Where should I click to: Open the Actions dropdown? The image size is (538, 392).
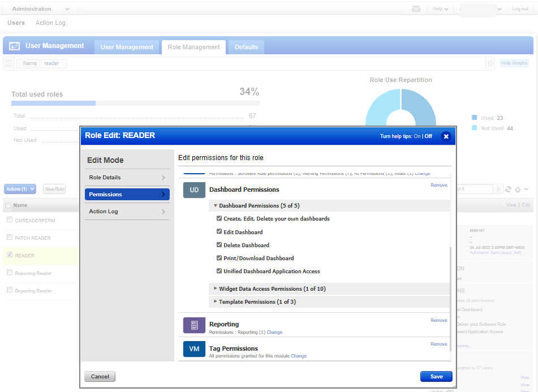click(x=19, y=188)
